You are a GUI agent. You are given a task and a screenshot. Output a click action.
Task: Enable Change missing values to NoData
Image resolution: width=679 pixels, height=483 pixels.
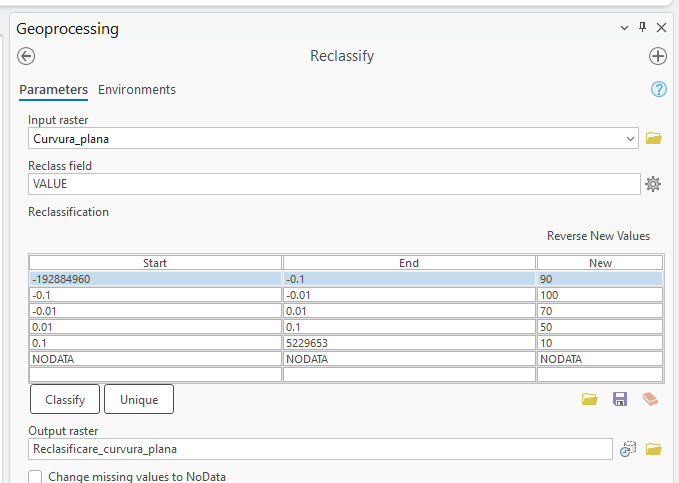coord(35,477)
